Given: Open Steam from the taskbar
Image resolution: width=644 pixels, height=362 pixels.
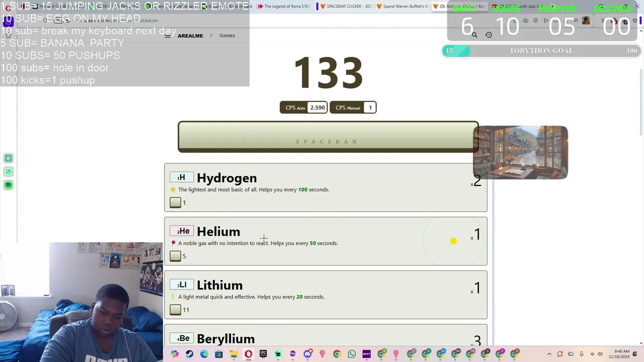Looking at the screenshot, I should pyautogui.click(x=189, y=354).
